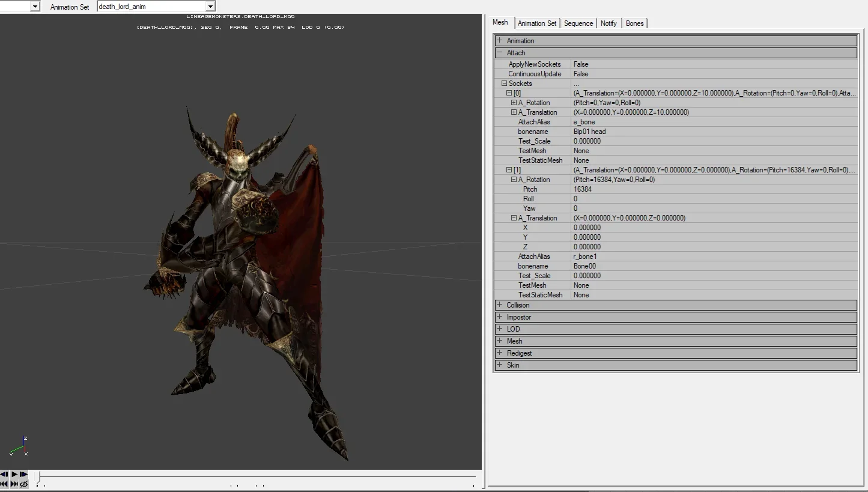Collapse the Sockets tree node
868x492 pixels.
tap(504, 84)
